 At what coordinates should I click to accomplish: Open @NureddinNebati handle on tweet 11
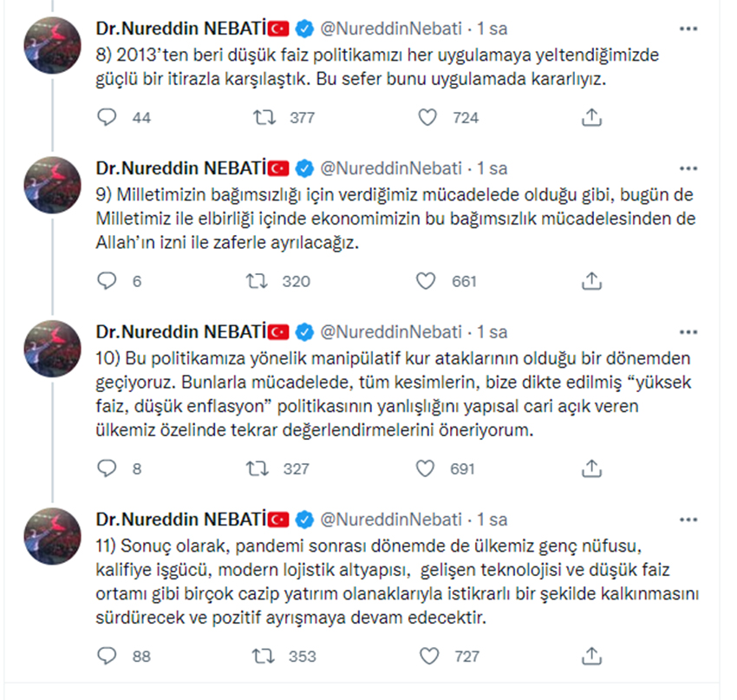click(391, 520)
